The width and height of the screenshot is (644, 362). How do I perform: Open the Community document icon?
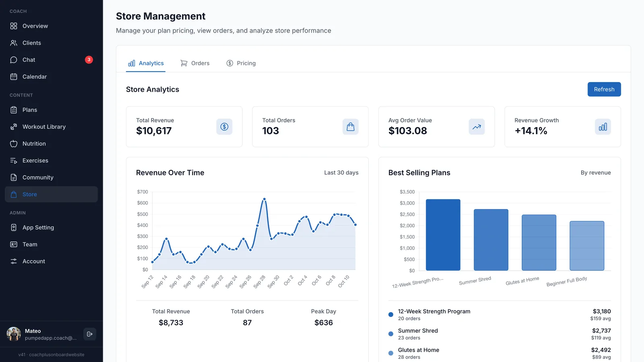click(x=14, y=177)
